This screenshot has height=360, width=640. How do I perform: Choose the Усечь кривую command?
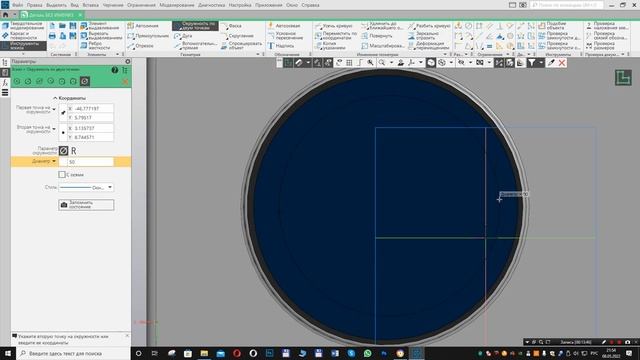[x=333, y=26]
